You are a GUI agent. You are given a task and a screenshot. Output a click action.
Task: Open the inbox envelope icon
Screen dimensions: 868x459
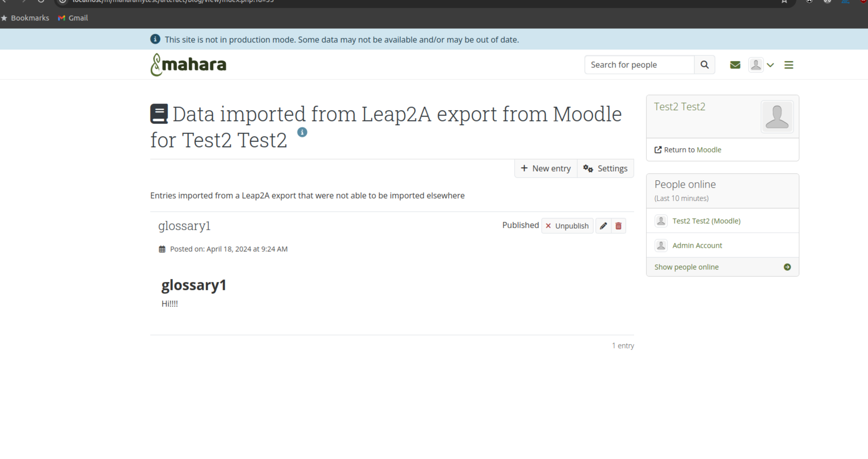coord(735,65)
